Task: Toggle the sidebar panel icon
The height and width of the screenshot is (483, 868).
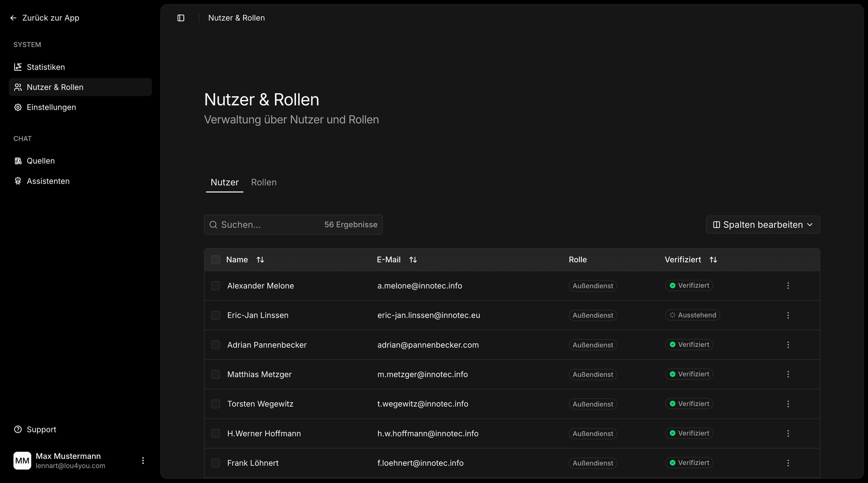Action: [x=181, y=18]
